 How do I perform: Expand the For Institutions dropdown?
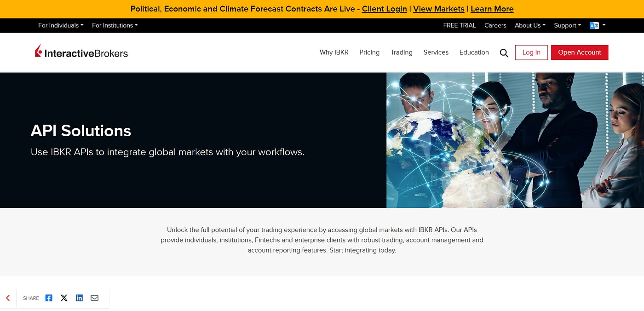click(x=115, y=25)
